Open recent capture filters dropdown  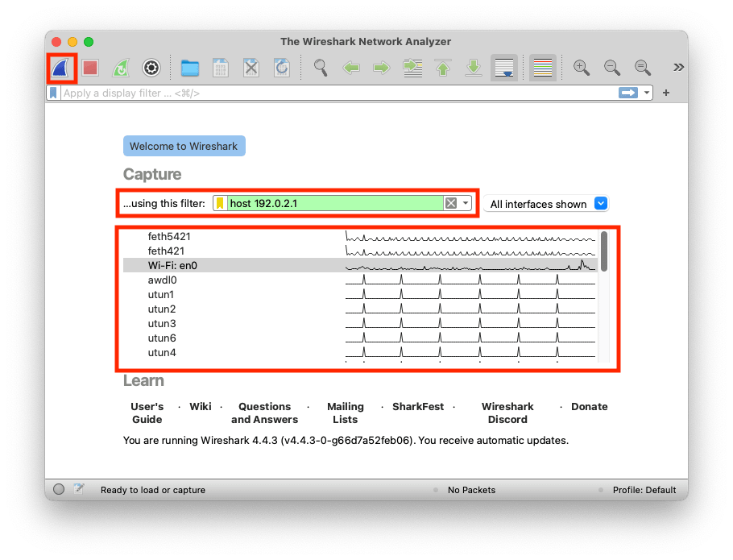(466, 203)
